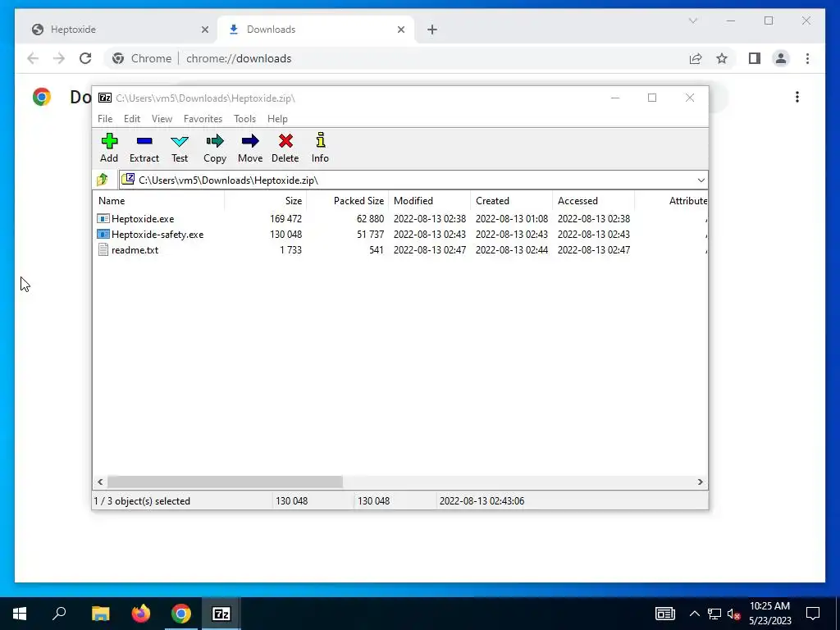The image size is (840, 630).
Task: Sort files by Name column header
Action: [158, 201]
